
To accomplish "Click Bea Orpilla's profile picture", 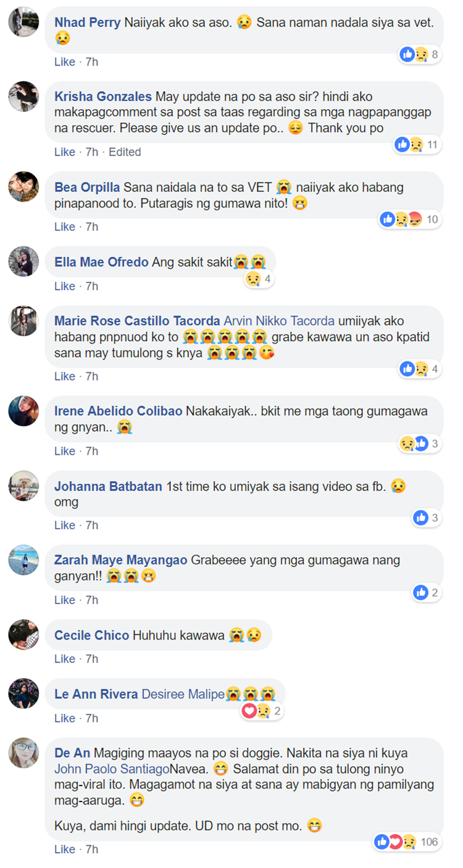I will (x=23, y=186).
